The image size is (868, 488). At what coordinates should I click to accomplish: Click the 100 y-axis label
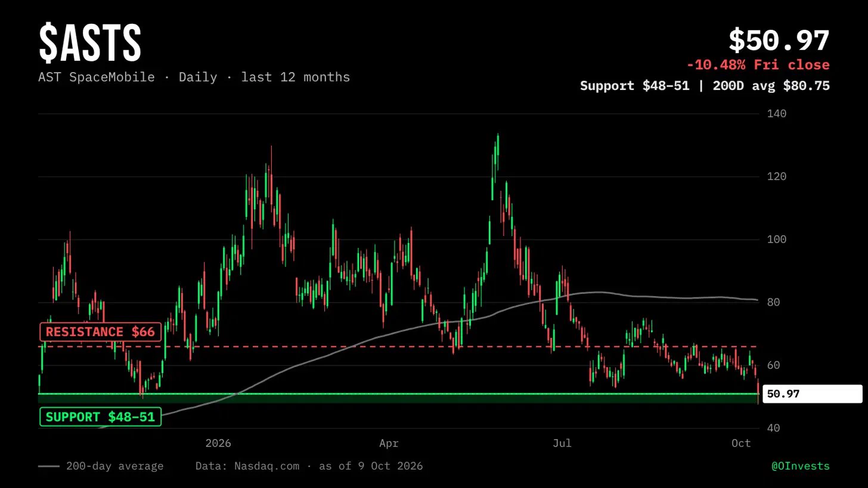point(777,240)
